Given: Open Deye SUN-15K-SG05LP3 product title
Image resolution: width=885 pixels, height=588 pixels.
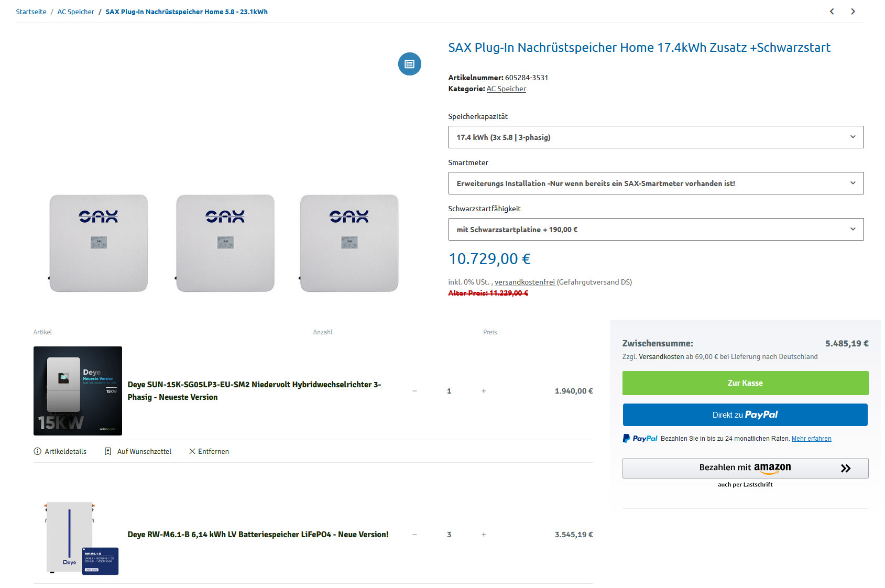Looking at the screenshot, I should coord(254,391).
